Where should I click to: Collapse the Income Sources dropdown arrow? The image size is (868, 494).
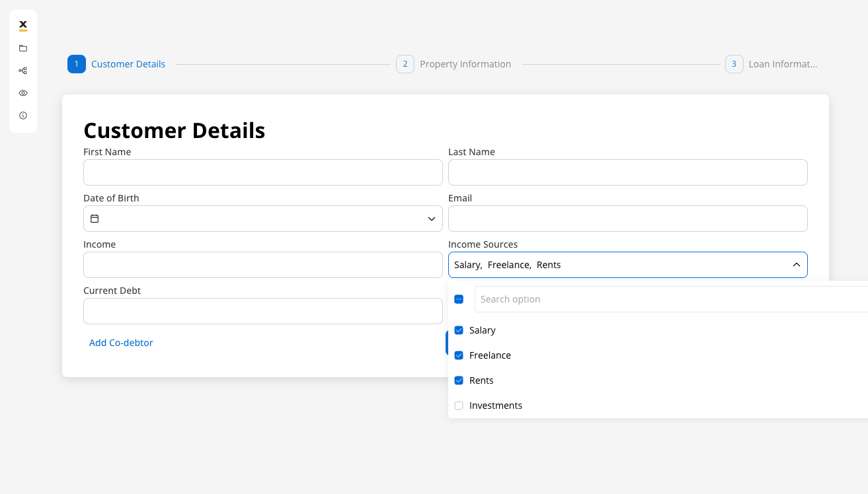(x=796, y=265)
